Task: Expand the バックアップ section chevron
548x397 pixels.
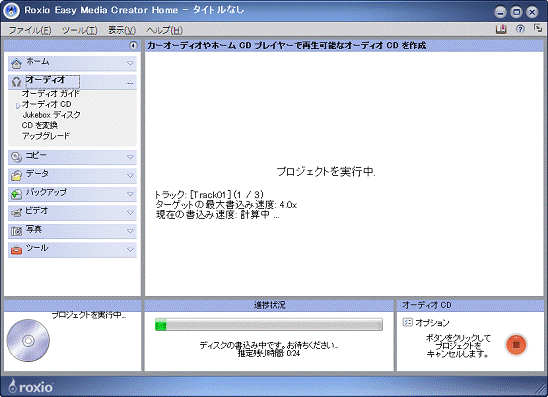Action: pyautogui.click(x=130, y=194)
